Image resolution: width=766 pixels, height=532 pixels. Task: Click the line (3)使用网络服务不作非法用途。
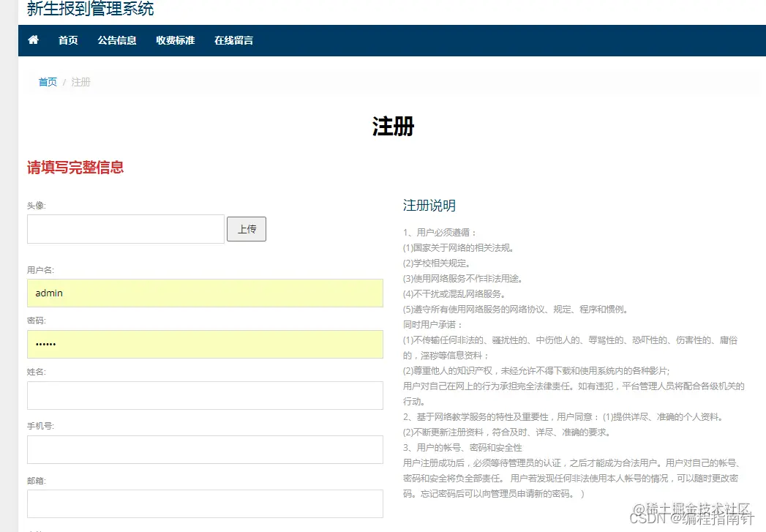click(463, 279)
